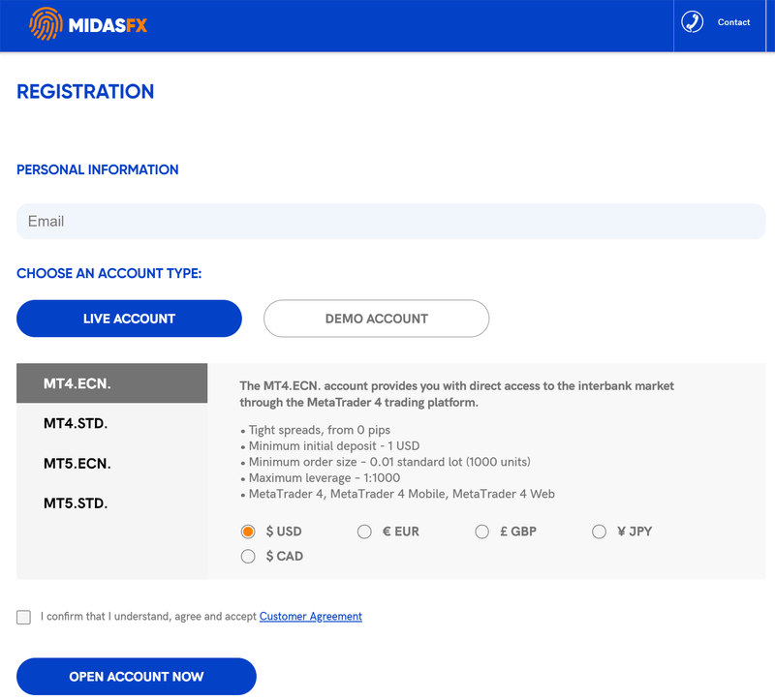
Task: Click the MidasFX fingerprint logo icon
Action: coord(46,23)
